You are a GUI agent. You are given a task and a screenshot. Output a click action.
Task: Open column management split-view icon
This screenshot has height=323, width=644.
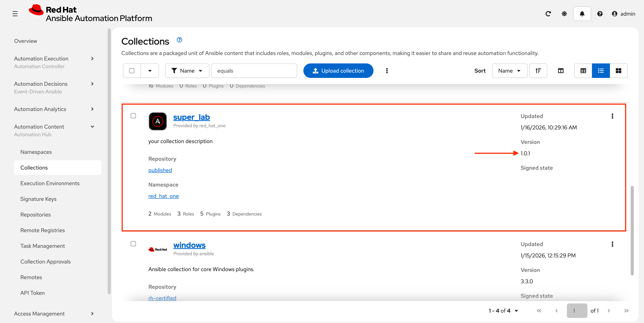561,70
